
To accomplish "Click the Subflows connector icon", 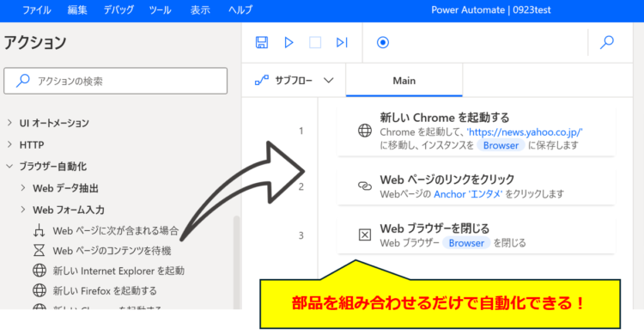I will [x=262, y=80].
